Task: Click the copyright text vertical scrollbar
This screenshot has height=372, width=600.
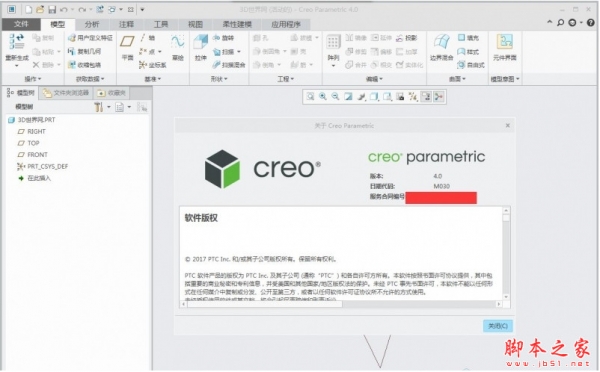Action: pyautogui.click(x=506, y=253)
